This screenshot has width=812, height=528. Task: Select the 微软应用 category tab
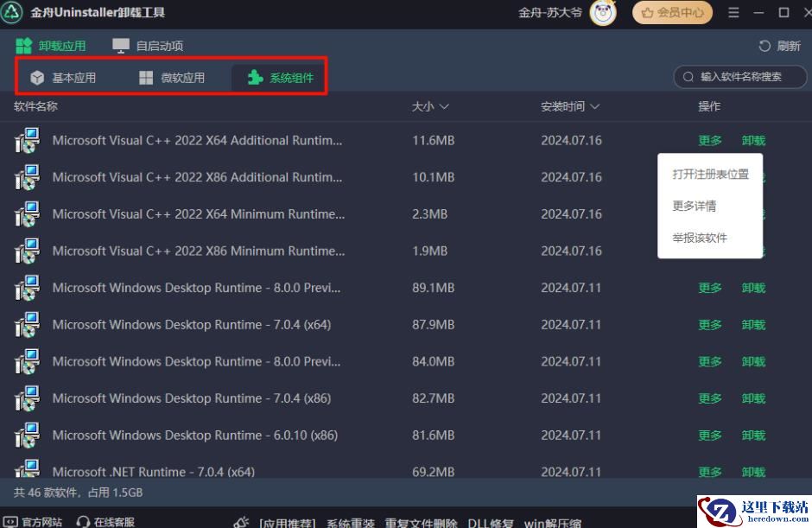172,78
